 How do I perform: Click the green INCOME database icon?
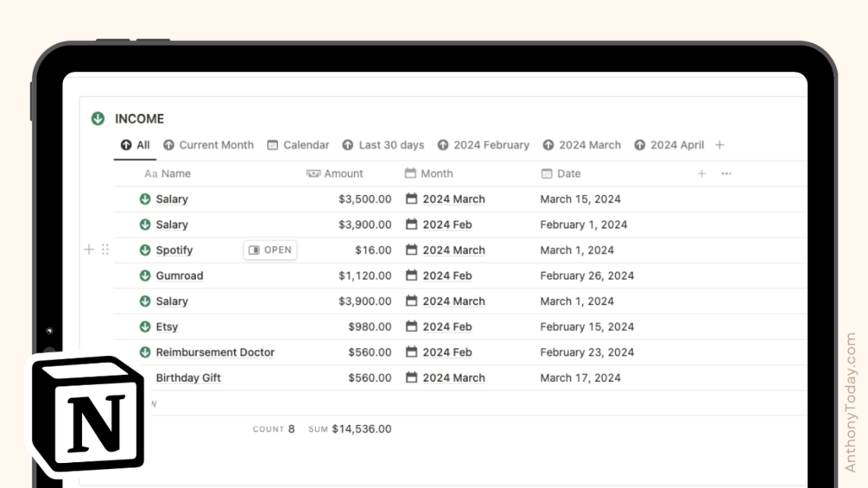click(x=98, y=118)
